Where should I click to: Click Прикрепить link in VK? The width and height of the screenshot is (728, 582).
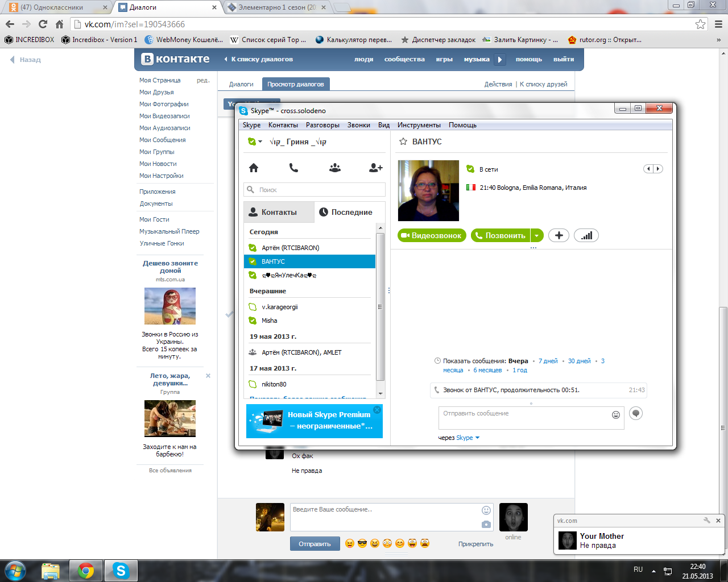pos(475,544)
